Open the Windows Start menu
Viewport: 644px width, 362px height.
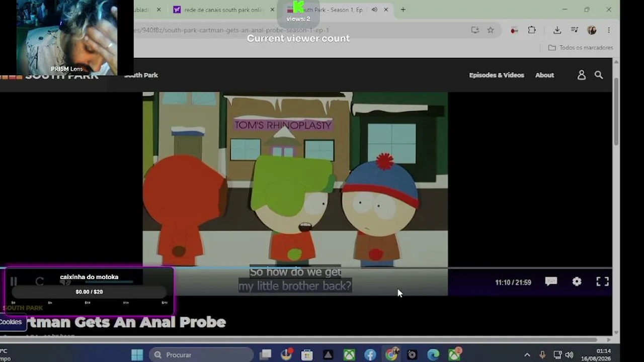tap(137, 355)
